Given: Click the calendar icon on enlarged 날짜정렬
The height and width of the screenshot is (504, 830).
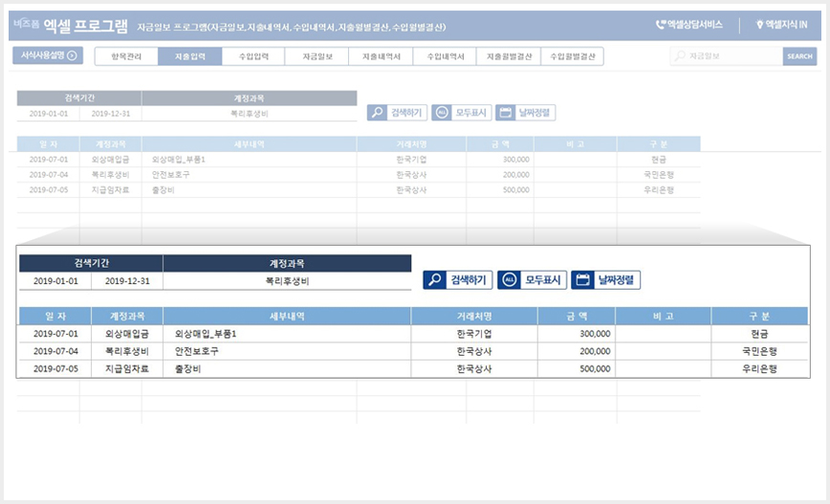Looking at the screenshot, I should click(x=582, y=280).
